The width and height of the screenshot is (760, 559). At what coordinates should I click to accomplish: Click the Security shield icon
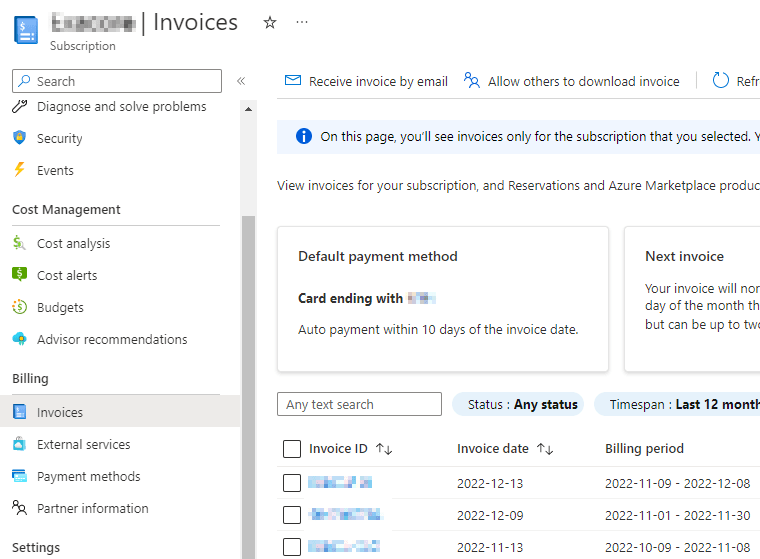coord(19,138)
